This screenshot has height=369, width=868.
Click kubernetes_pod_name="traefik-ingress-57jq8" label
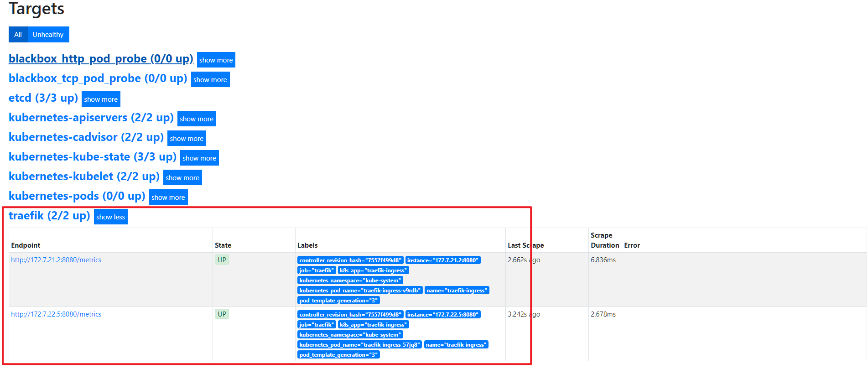(x=359, y=345)
